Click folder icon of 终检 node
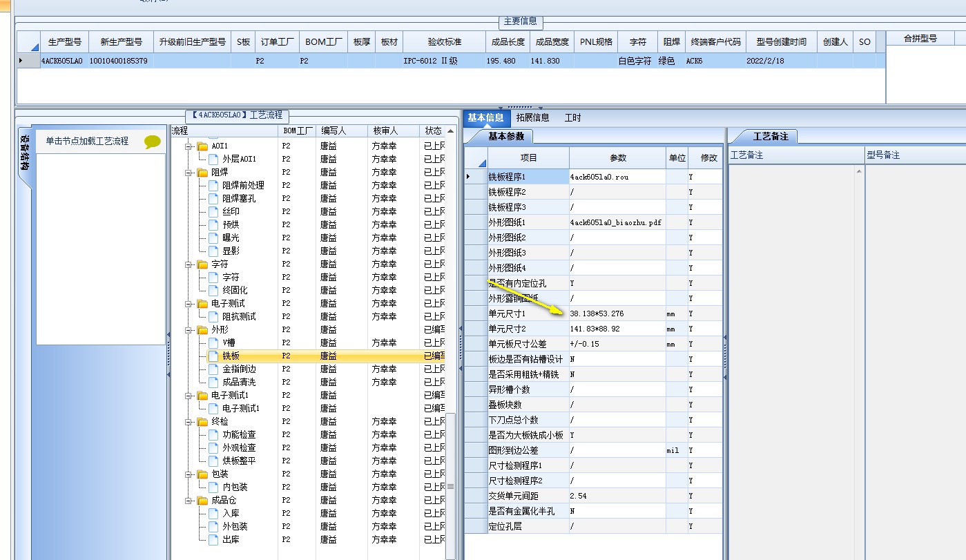This screenshot has width=966, height=560. (x=202, y=421)
